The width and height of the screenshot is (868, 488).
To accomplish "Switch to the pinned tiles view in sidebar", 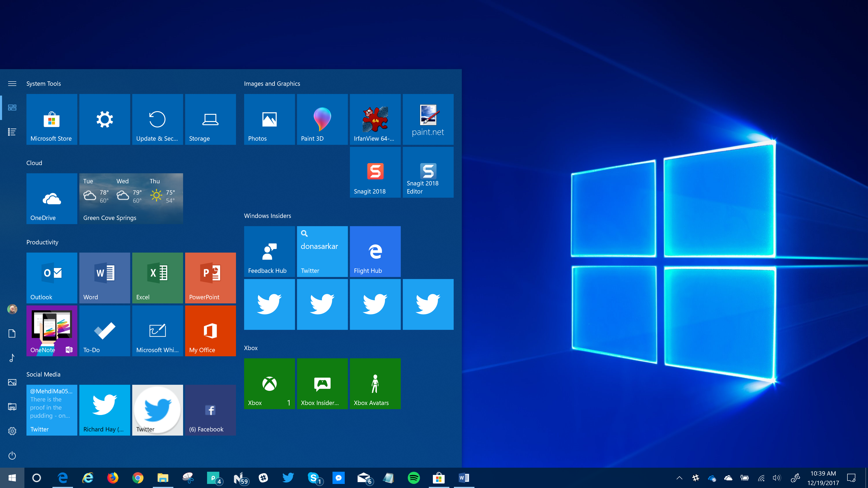I will [12, 108].
